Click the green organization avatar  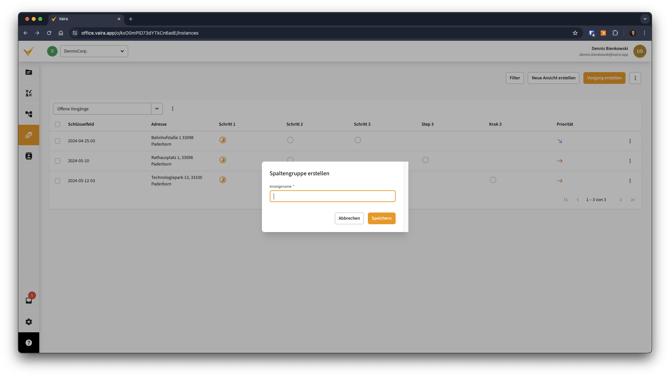click(52, 51)
